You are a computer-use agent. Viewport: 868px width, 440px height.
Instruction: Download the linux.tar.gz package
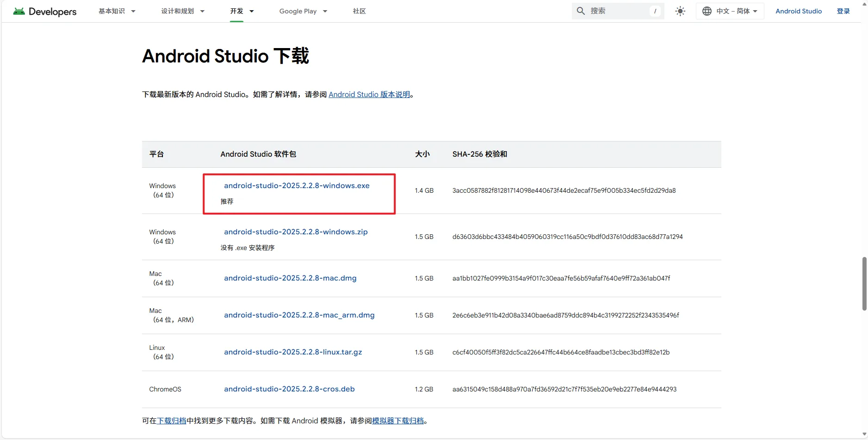click(x=293, y=352)
